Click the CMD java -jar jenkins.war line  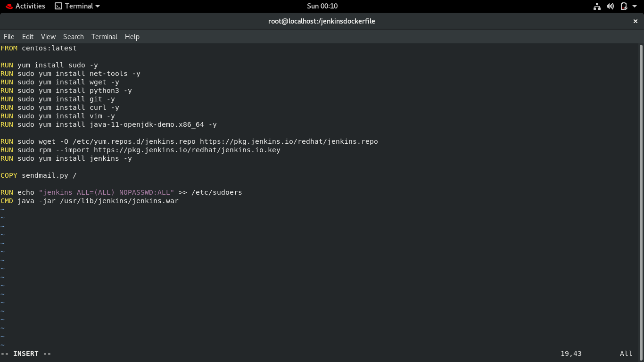(90, 201)
